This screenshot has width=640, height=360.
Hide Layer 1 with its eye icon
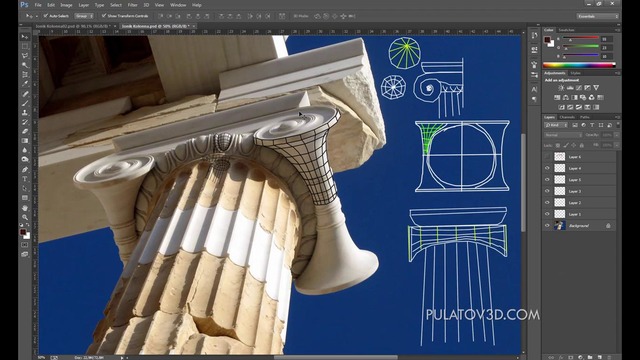(x=547, y=214)
